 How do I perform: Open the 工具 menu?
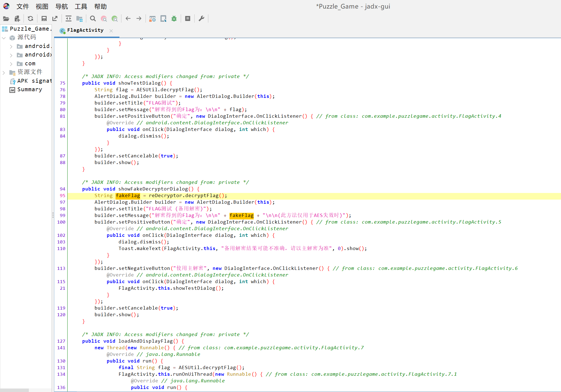tap(81, 6)
